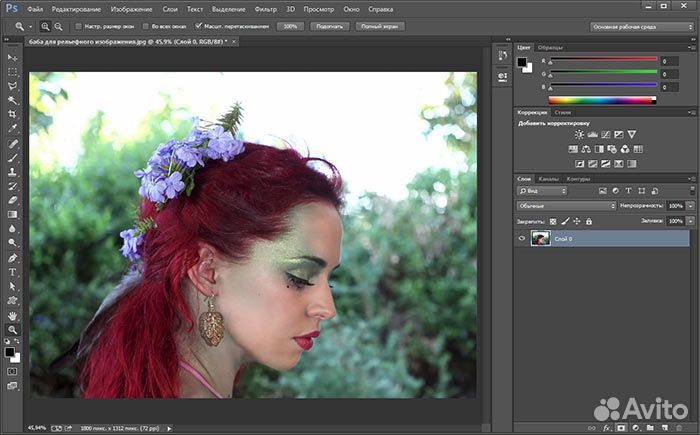Click the color spectrum ramp bar
The width and height of the screenshot is (700, 435).
599,100
